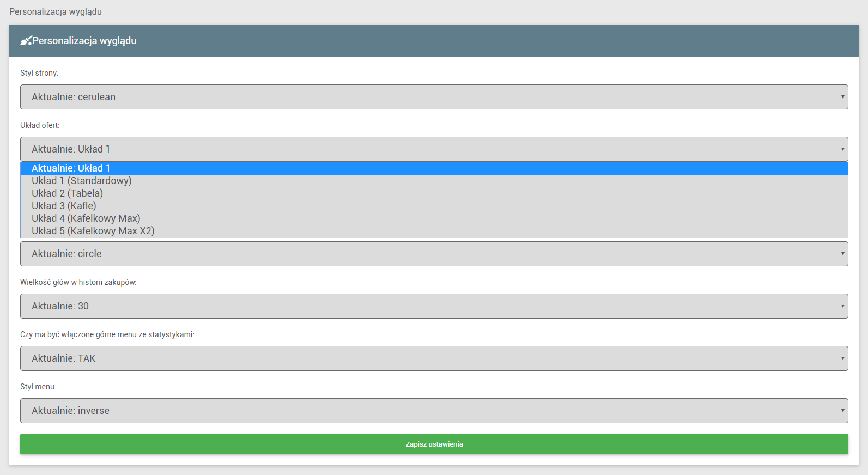
Task: Click the 'Styl menu:' field label
Action: [x=38, y=387]
